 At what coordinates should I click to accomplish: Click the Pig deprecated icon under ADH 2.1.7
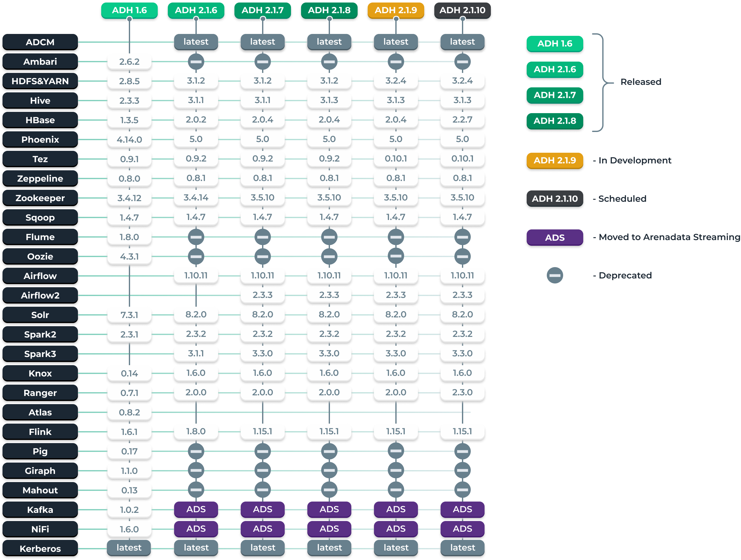coord(263,451)
